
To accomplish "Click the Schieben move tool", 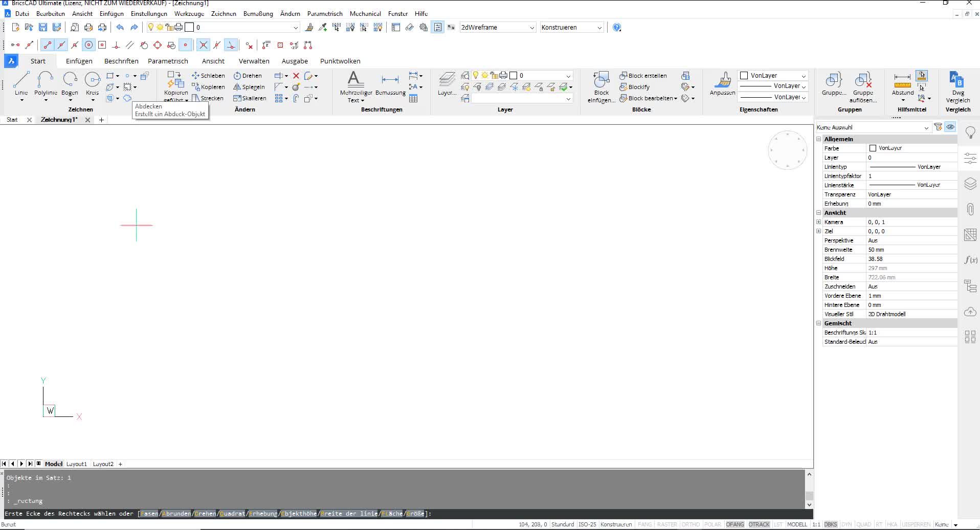I will pos(208,76).
